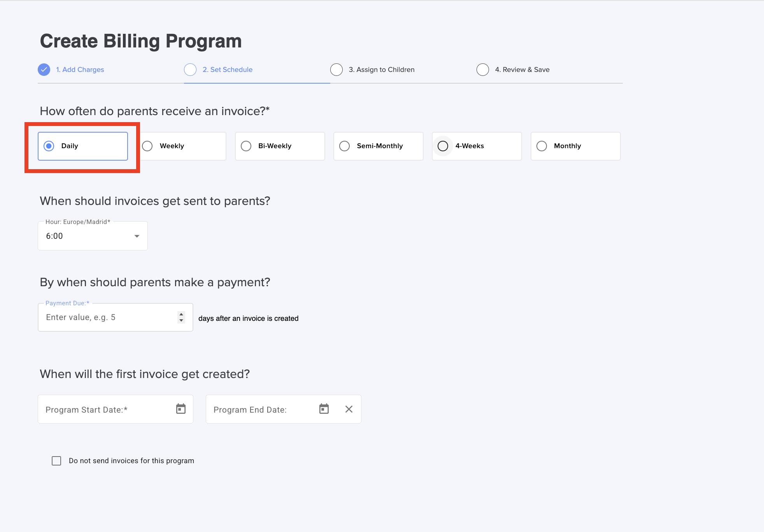Clear the Program End Date with X icon
This screenshot has height=532, width=764.
point(349,409)
